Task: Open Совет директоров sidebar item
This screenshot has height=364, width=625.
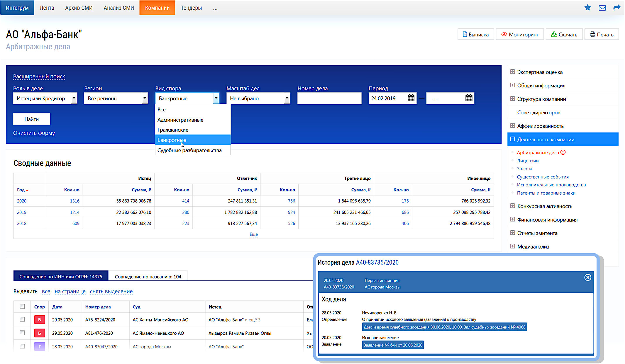Action: (539, 113)
